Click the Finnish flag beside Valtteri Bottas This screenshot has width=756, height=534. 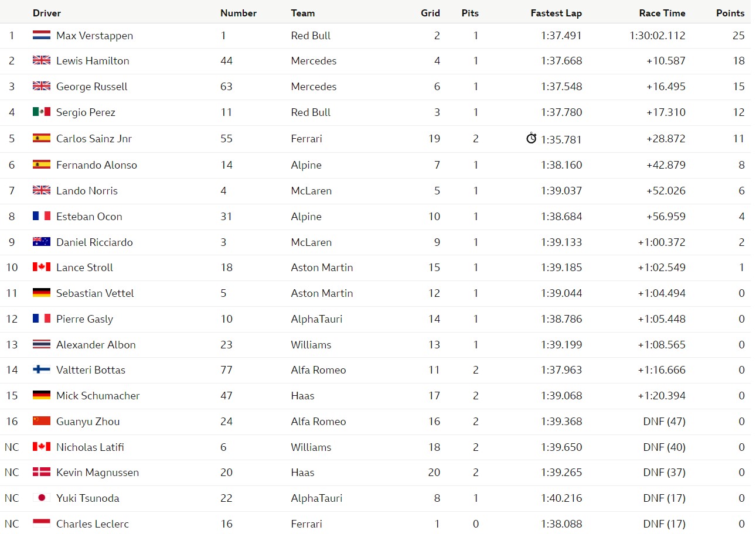(x=42, y=369)
